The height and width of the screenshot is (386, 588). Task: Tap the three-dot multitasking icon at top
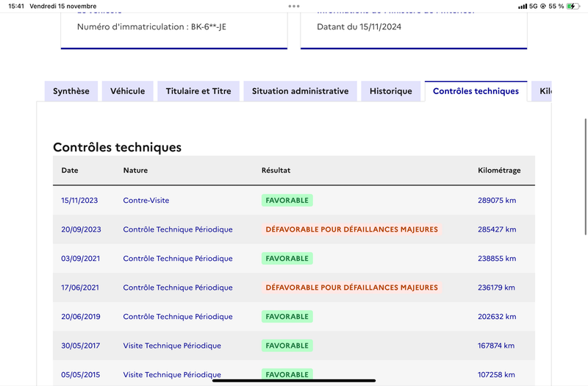pos(294,6)
